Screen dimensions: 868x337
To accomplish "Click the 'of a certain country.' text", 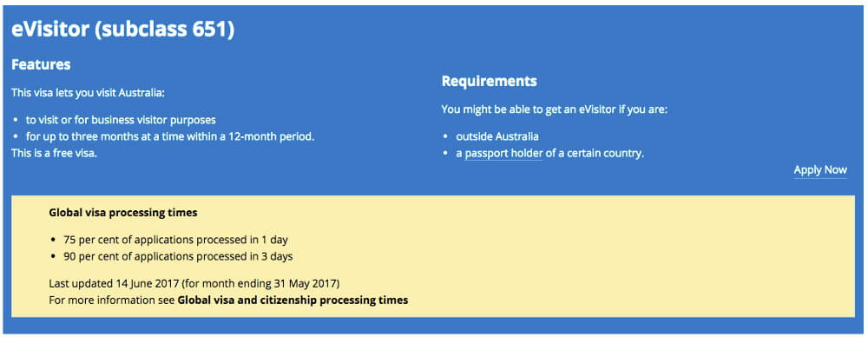I will (595, 153).
